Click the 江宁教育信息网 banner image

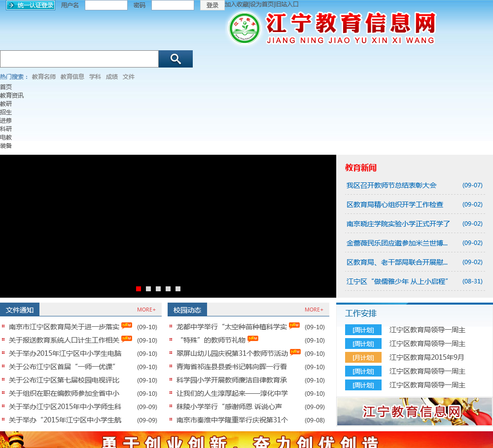click(415, 412)
